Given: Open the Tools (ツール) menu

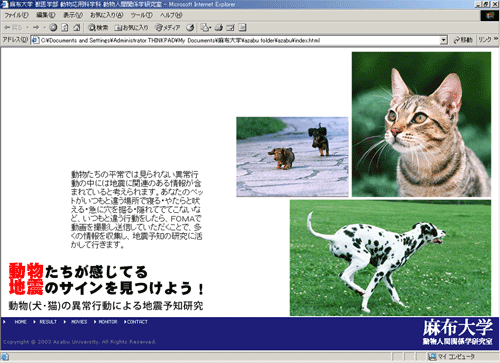Looking at the screenshot, I should pos(141,15).
